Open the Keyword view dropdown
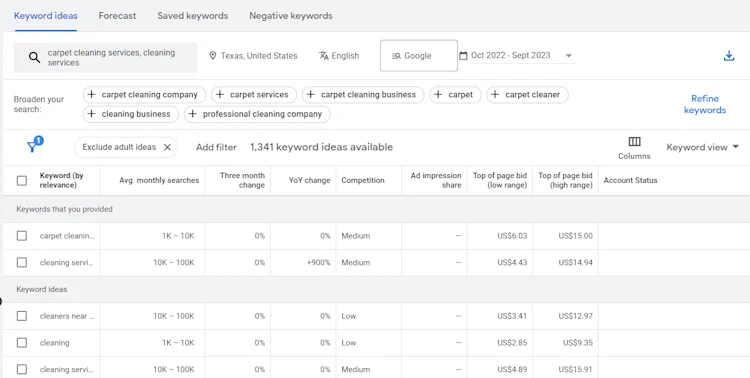The width and height of the screenshot is (750, 378). [x=703, y=147]
